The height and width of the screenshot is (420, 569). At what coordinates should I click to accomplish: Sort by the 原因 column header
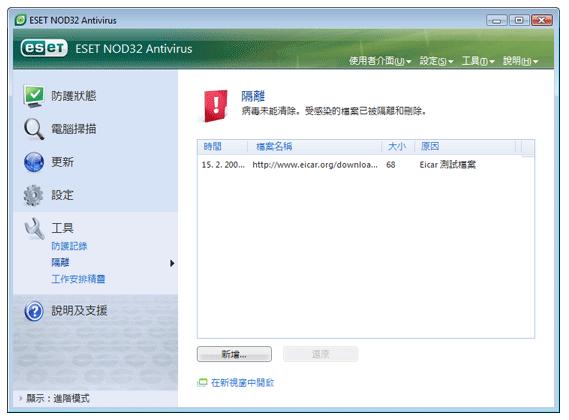pos(465,147)
